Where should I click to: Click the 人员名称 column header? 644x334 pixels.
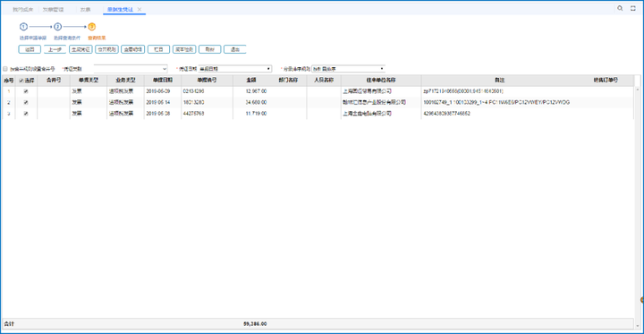324,81
